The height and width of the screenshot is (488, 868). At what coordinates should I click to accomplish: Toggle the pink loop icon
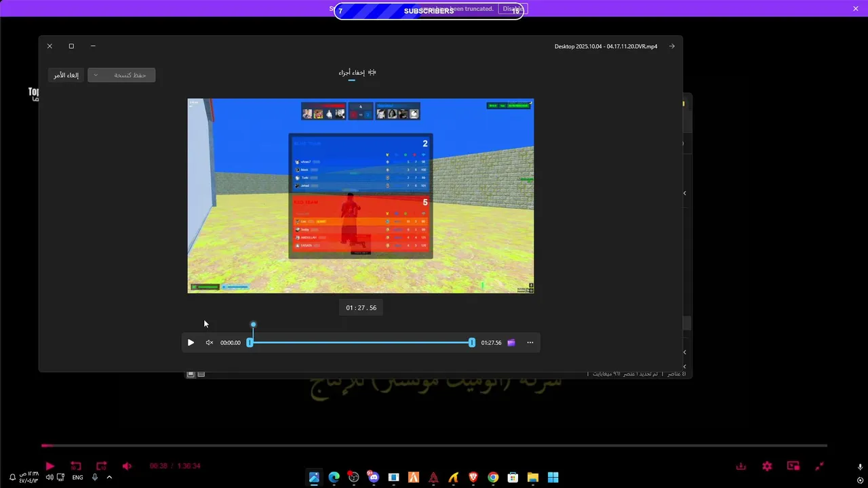(102, 466)
